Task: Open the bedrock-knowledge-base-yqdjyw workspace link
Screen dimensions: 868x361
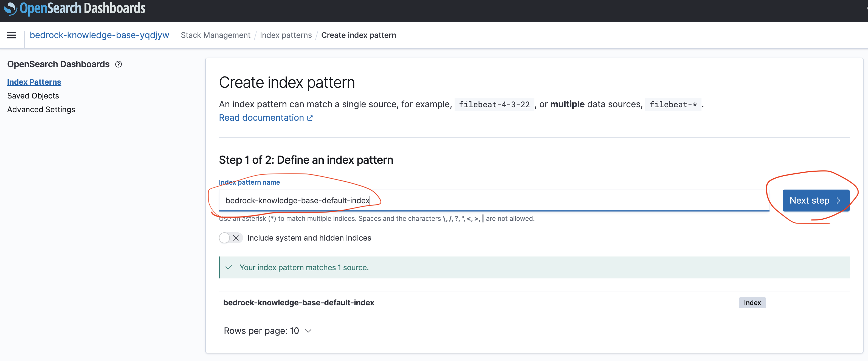Action: 99,35
